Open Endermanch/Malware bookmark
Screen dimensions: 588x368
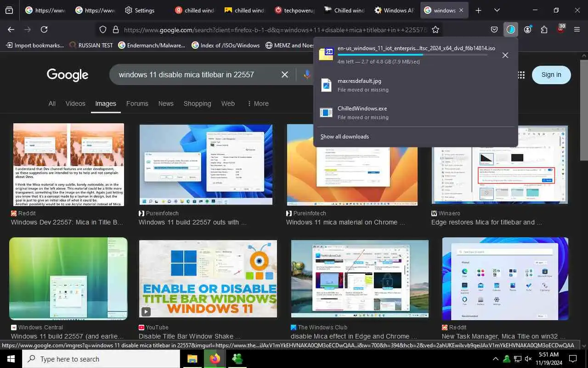click(x=152, y=45)
